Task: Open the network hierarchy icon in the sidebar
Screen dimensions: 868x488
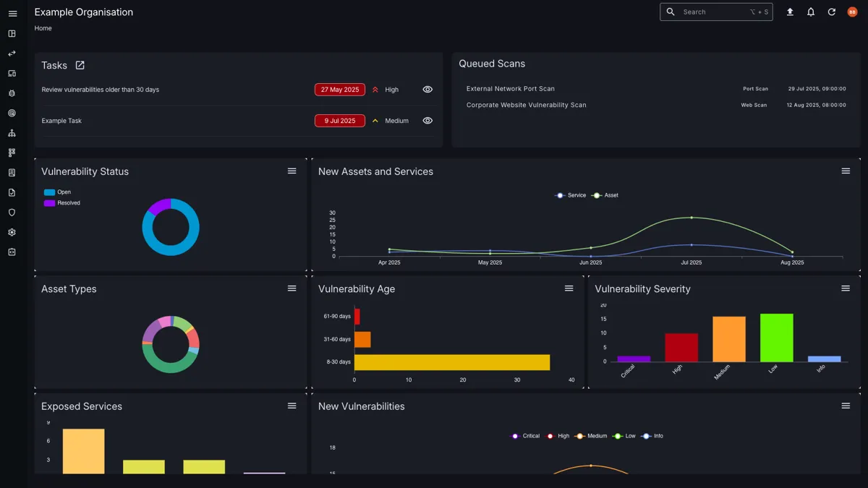Action: click(x=12, y=132)
